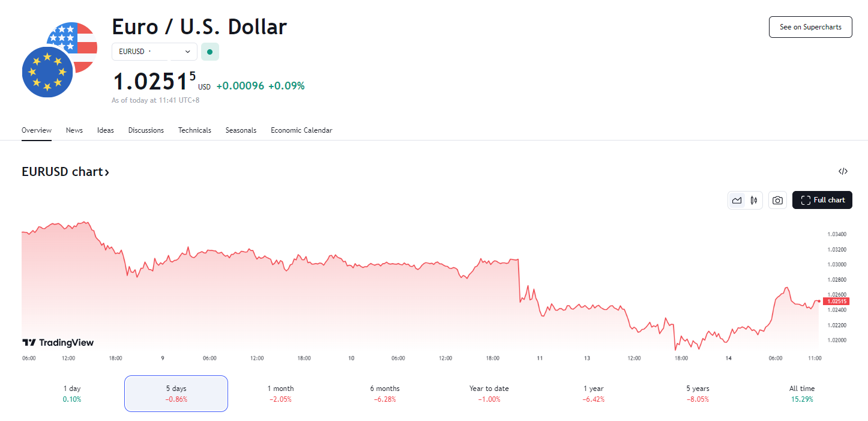Switch to candlestick chart style

[x=754, y=201]
